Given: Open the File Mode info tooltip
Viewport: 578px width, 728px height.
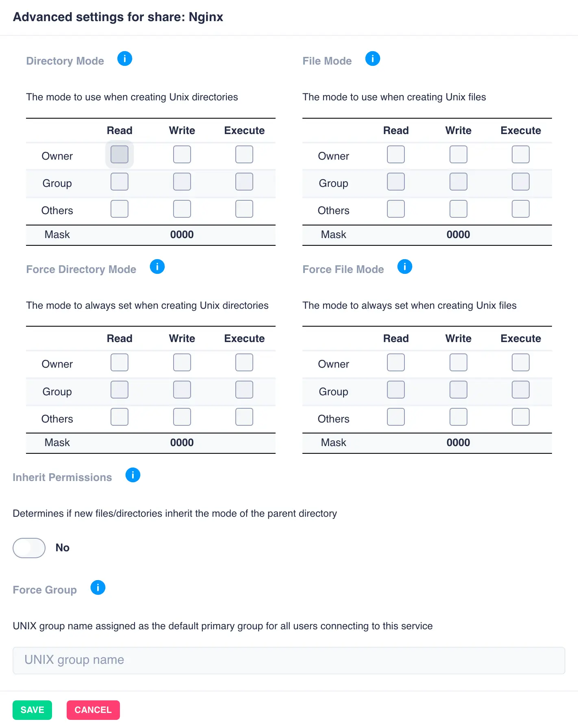Looking at the screenshot, I should tap(372, 58).
